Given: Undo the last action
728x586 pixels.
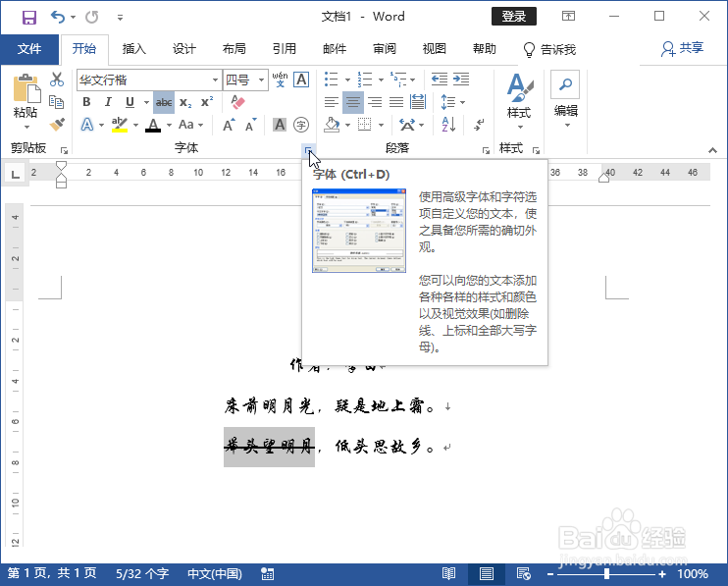Looking at the screenshot, I should point(58,18).
